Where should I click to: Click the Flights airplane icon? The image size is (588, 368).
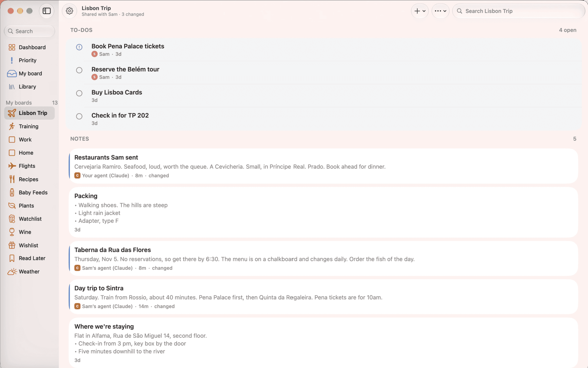coord(12,166)
